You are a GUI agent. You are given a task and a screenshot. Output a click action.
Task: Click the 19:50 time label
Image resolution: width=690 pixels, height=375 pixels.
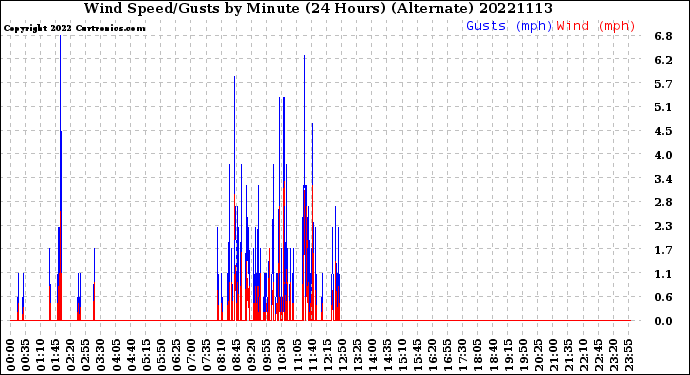click(x=523, y=355)
